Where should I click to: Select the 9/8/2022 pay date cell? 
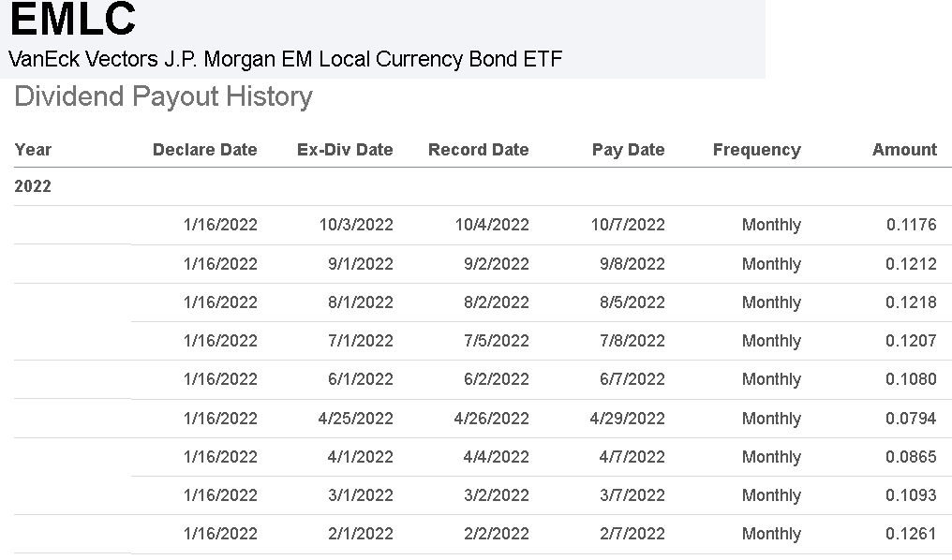(632, 264)
